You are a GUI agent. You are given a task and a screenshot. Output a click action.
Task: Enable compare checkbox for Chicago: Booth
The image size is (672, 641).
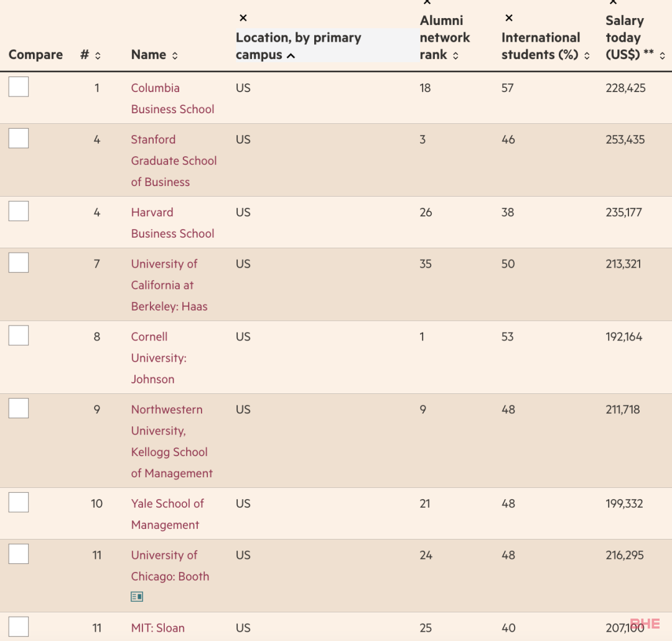point(19,553)
